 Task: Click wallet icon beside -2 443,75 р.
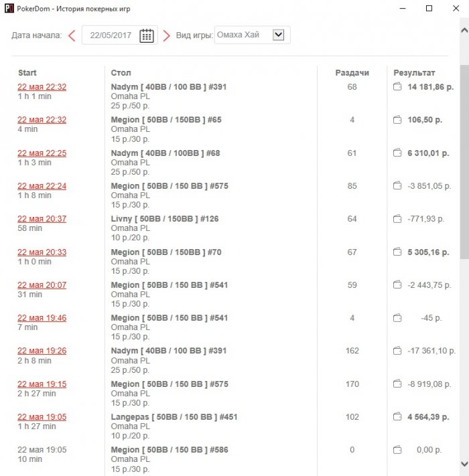pyautogui.click(x=397, y=285)
